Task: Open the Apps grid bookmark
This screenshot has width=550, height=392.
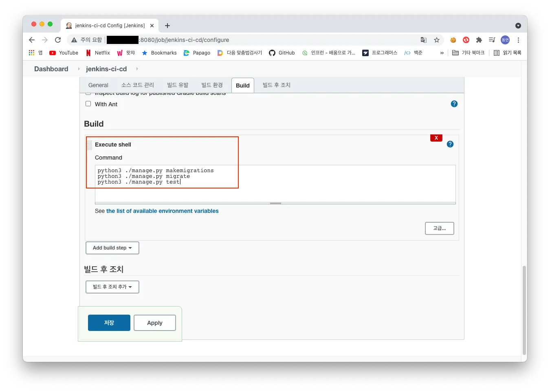Action: click(35, 53)
